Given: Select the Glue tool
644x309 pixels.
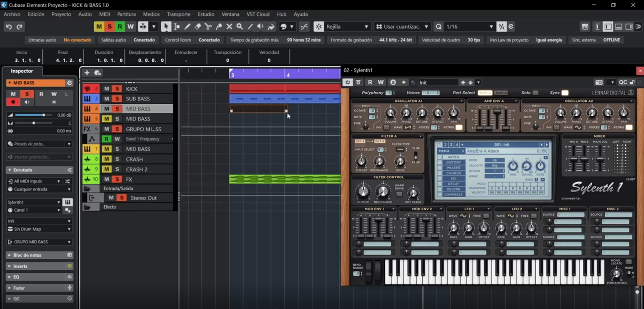Looking at the screenshot, I should point(219,27).
